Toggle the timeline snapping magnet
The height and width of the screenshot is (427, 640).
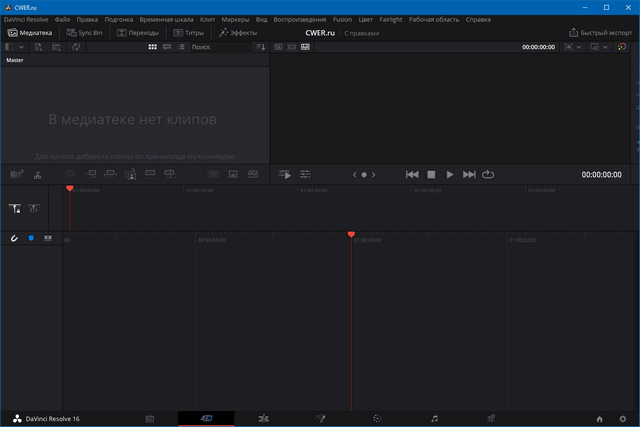(14, 238)
